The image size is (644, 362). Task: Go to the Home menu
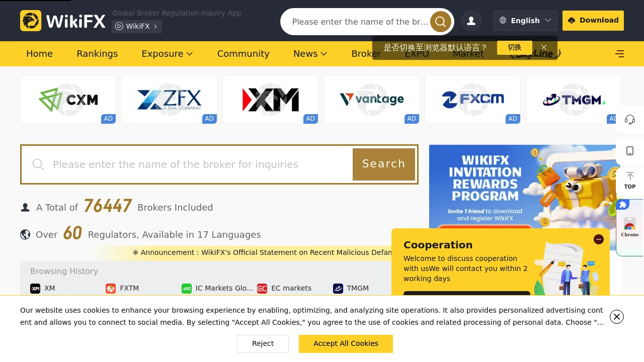tap(39, 54)
